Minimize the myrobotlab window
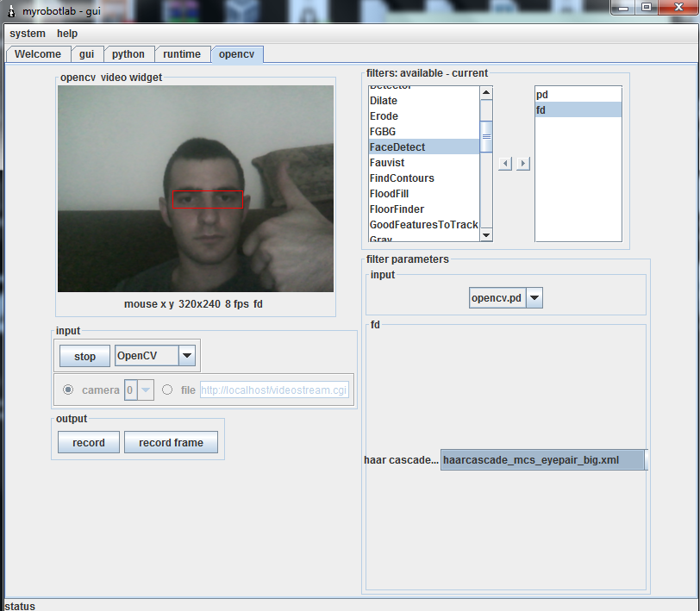700x611 pixels. 623,8
